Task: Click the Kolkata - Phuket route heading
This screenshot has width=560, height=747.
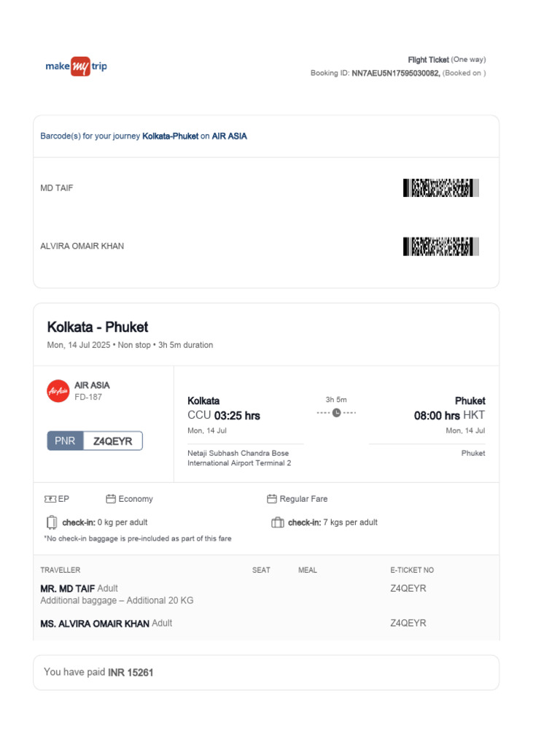Action: point(98,327)
